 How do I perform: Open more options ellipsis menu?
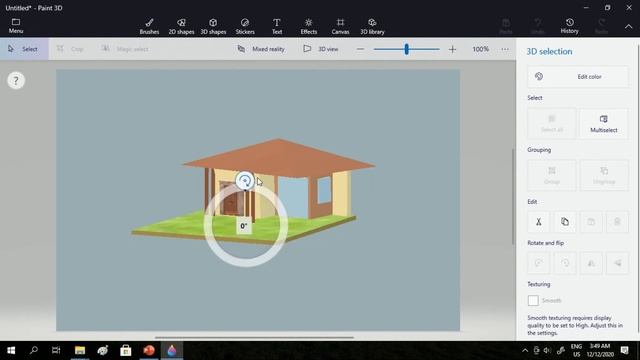coord(505,49)
